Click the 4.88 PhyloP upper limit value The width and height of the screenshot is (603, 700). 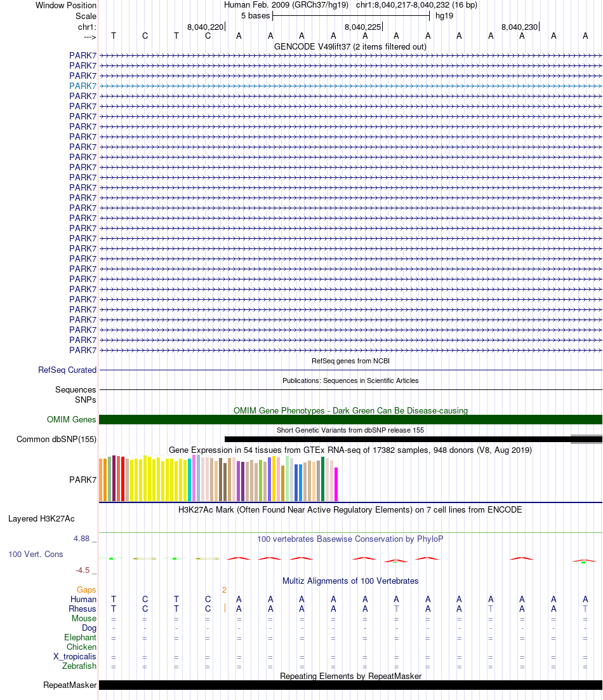tap(82, 539)
